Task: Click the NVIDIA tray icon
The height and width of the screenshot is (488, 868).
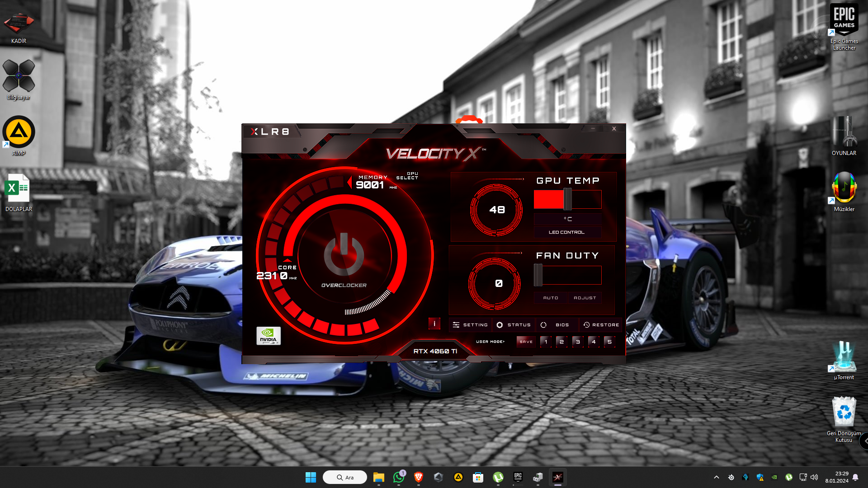Action: point(774,477)
